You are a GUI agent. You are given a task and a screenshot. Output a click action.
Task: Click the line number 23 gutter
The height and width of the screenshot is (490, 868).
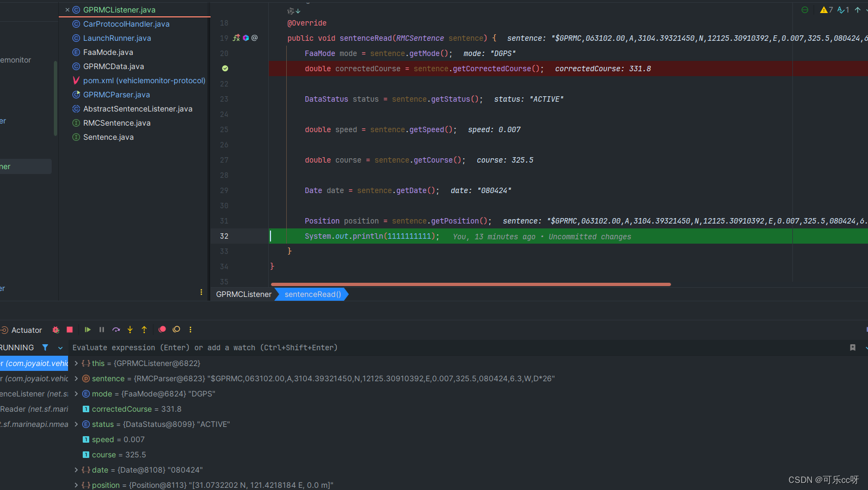coord(224,99)
